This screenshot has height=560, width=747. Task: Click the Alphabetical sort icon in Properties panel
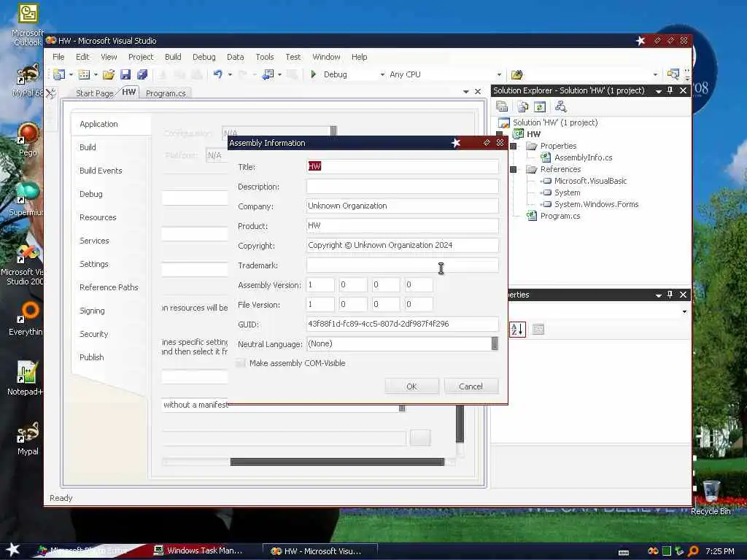click(x=517, y=329)
